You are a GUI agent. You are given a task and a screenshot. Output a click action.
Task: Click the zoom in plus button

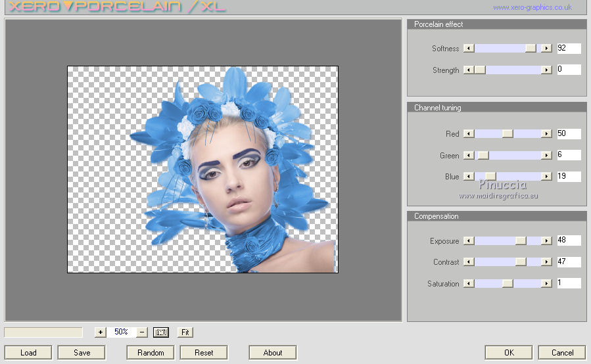pyautogui.click(x=101, y=332)
